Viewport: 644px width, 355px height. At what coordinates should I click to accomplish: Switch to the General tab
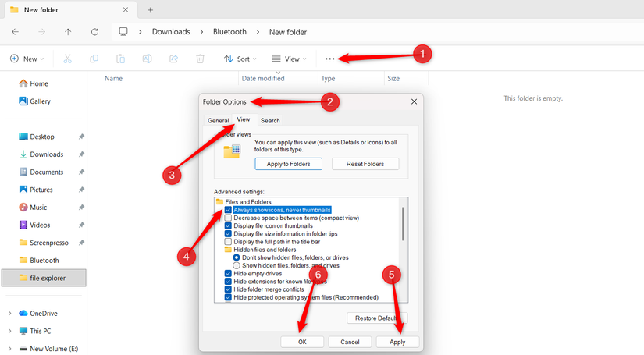[x=218, y=121]
